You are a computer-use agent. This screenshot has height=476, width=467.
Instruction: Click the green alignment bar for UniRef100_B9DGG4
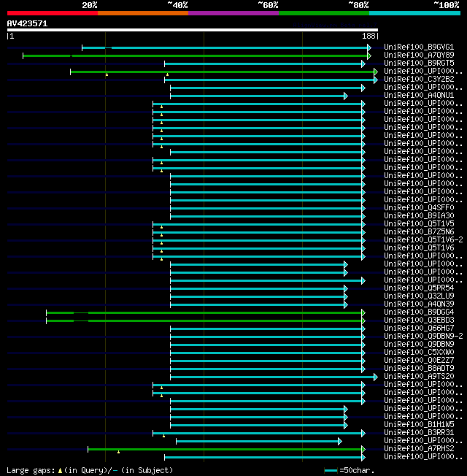pos(206,312)
